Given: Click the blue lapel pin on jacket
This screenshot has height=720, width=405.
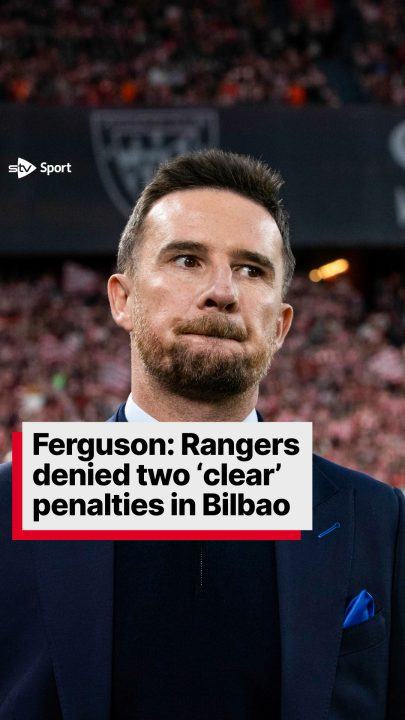Looking at the screenshot, I should click(x=329, y=530).
